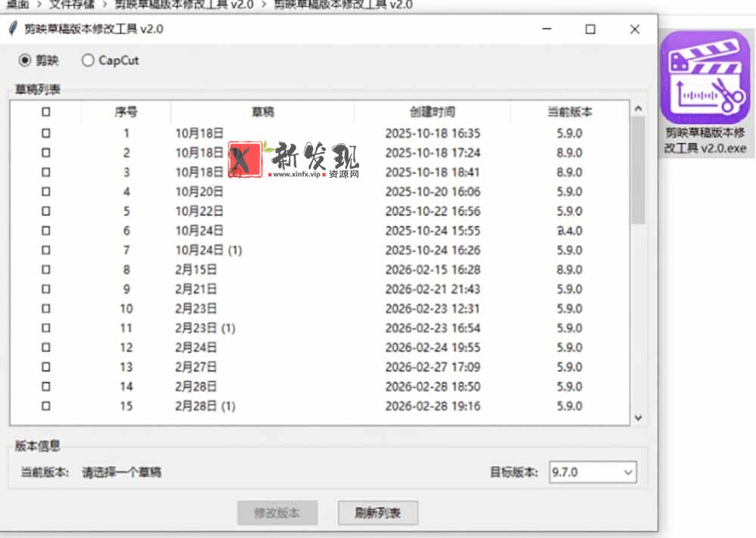Click the draft list scrollbar thumb
The image size is (756, 538).
[x=638, y=169]
